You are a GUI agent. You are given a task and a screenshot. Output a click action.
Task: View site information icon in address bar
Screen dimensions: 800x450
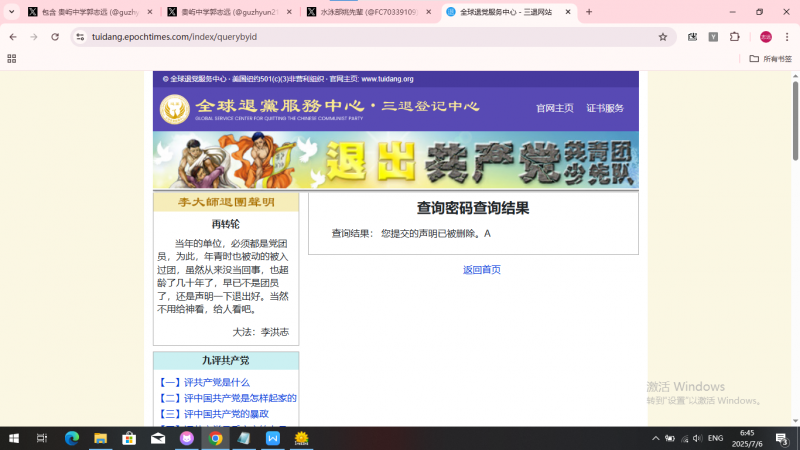pyautogui.click(x=80, y=37)
